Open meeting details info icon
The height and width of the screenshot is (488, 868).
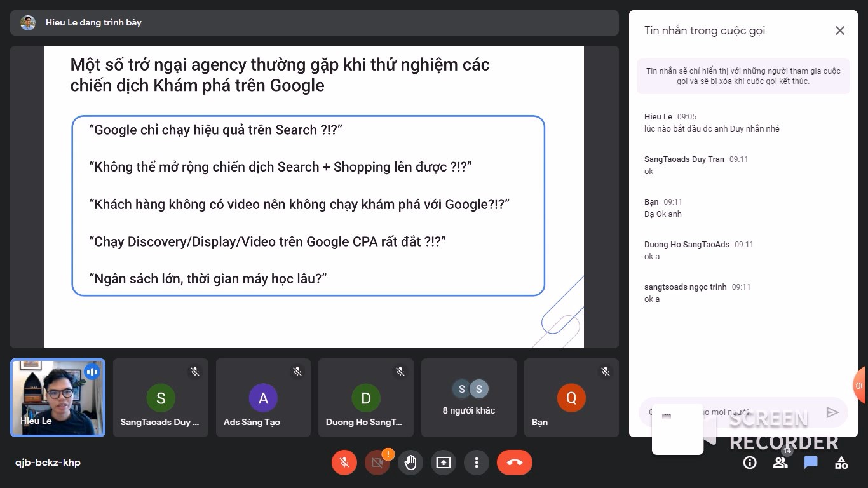pyautogui.click(x=750, y=463)
